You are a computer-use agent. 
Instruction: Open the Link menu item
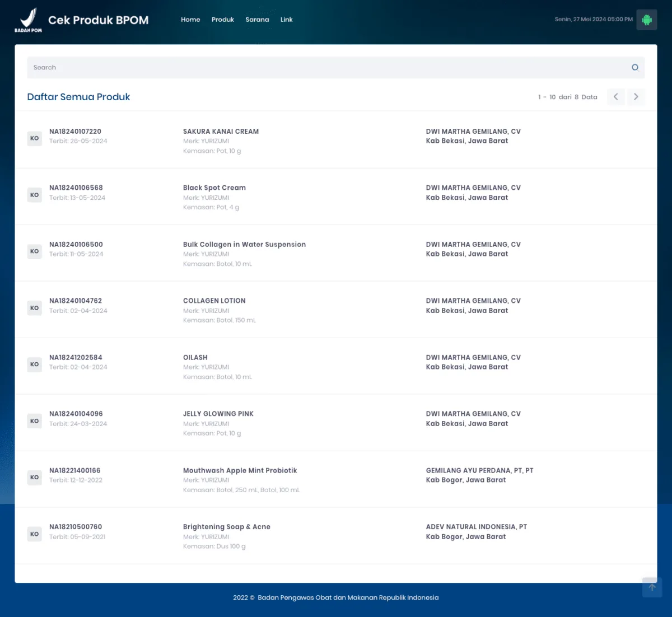pyautogui.click(x=286, y=20)
